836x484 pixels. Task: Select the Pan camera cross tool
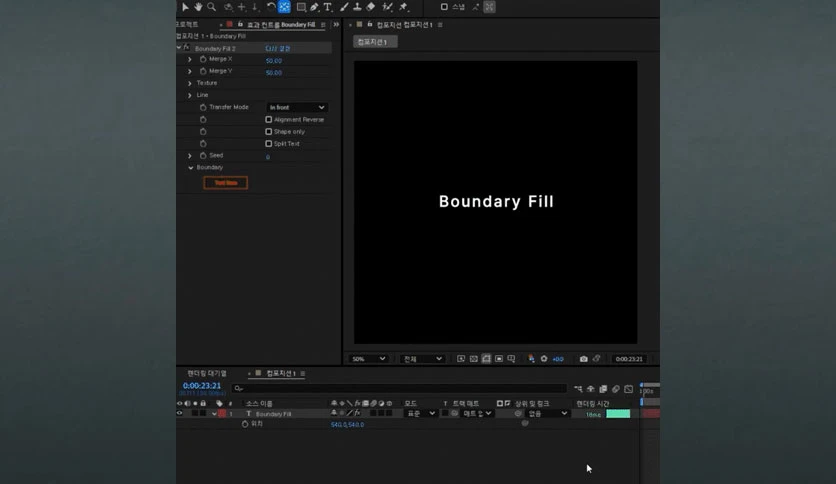pyautogui.click(x=242, y=7)
